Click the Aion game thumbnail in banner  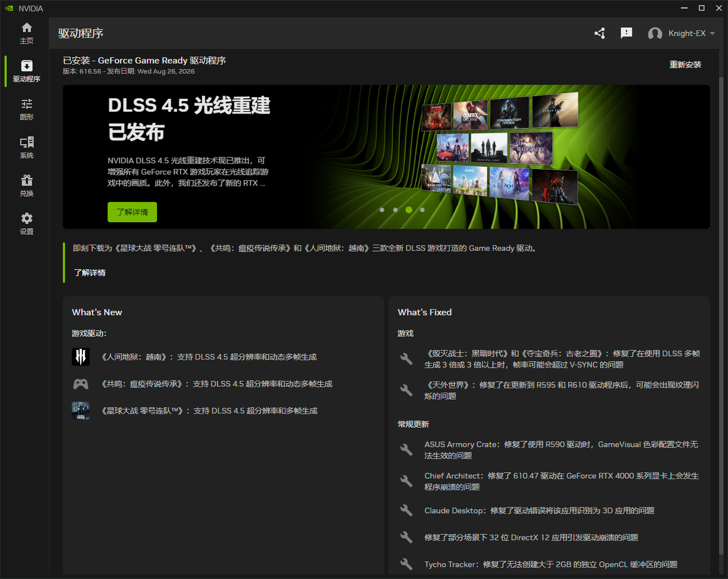coord(510,183)
